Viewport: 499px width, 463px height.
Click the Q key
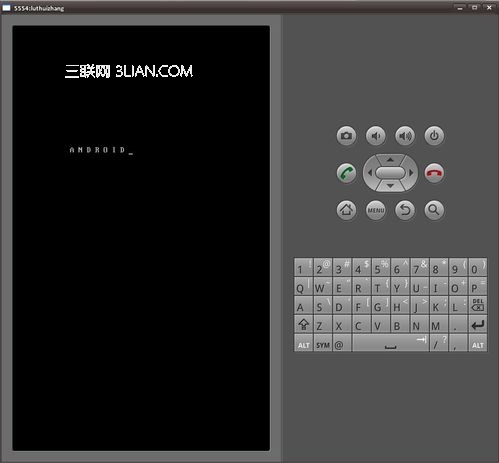(303, 286)
